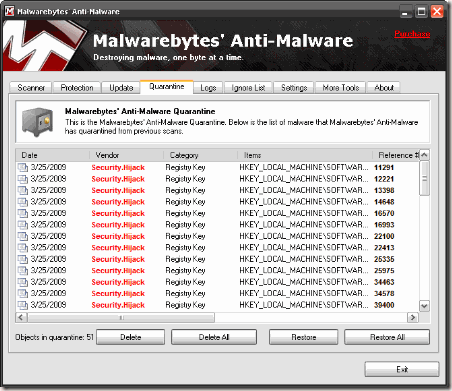
Task: Select the HKEY_LOCAL_MACHINE item of row 12221
Action: pos(304,179)
